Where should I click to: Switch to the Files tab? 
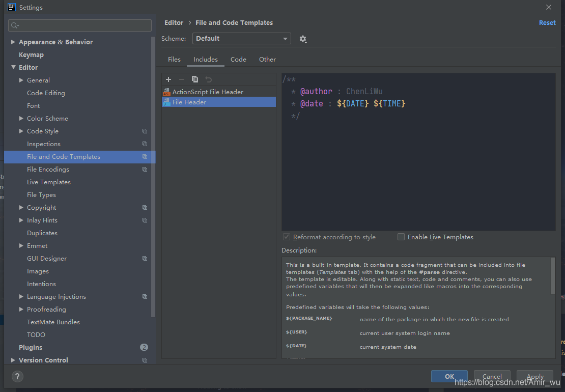coord(174,59)
